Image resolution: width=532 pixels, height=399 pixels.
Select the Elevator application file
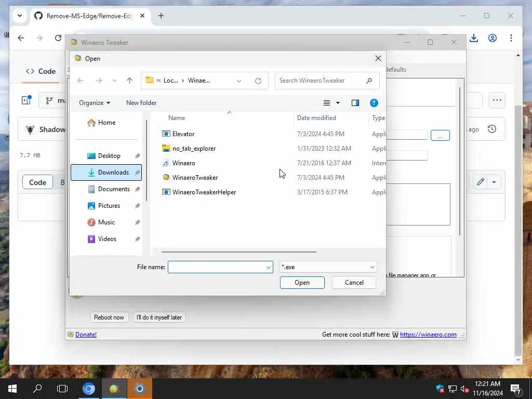[x=183, y=134]
